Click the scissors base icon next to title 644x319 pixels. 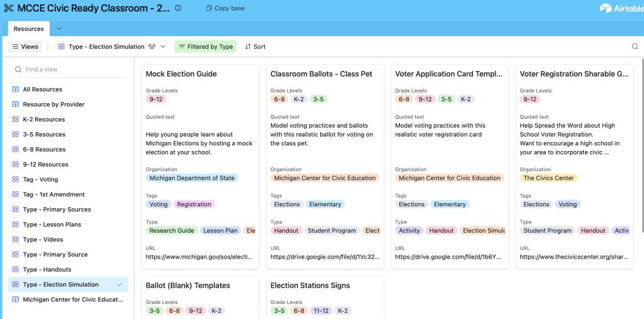click(x=9, y=8)
